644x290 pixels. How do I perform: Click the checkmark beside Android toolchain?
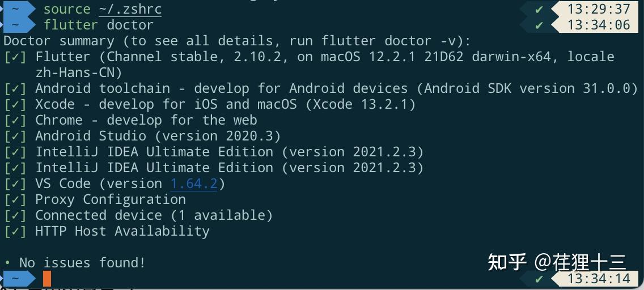15,88
